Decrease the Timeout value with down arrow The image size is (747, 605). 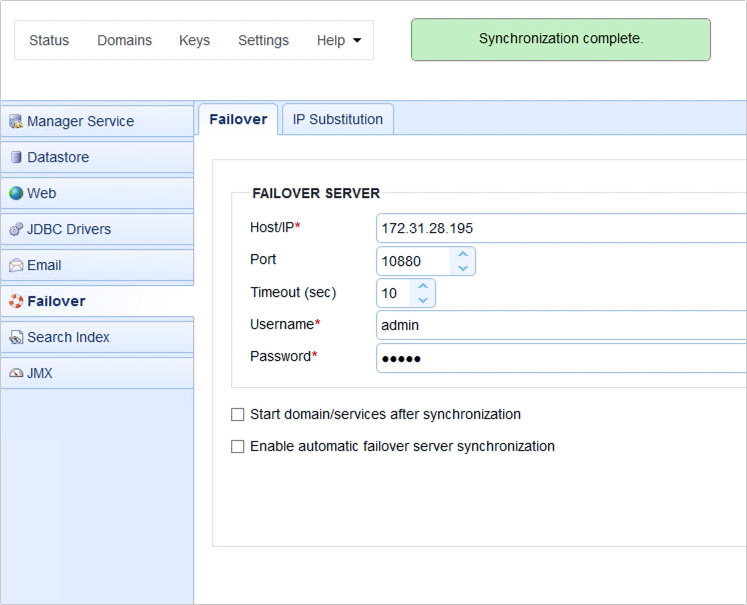coord(422,300)
